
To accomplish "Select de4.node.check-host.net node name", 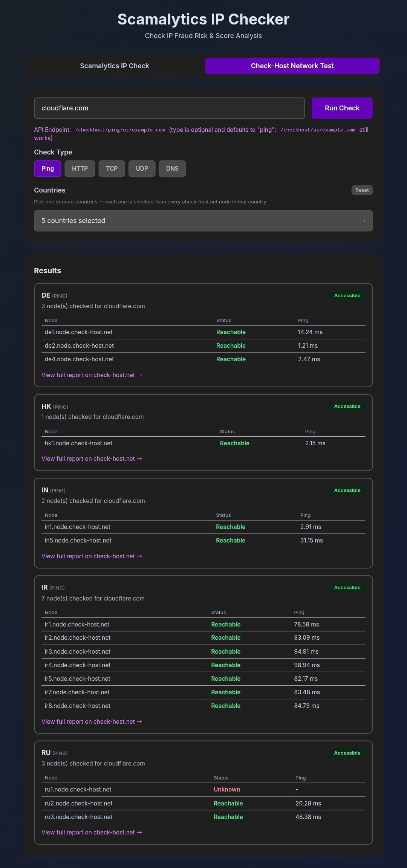I will click(x=79, y=359).
